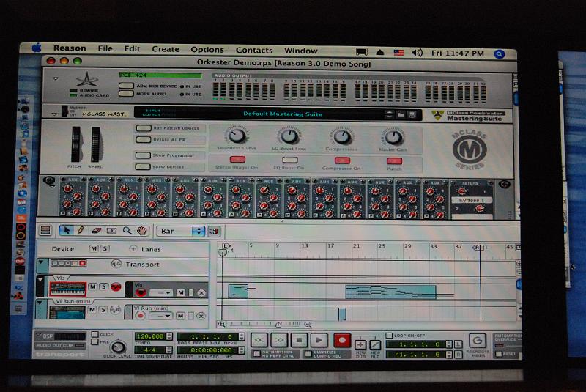The image size is (586, 392).
Task: Click the Show Programmer button
Action: coord(143,155)
